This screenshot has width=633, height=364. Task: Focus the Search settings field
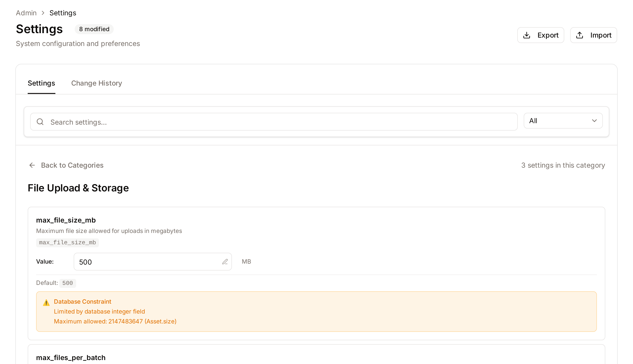coord(274,122)
